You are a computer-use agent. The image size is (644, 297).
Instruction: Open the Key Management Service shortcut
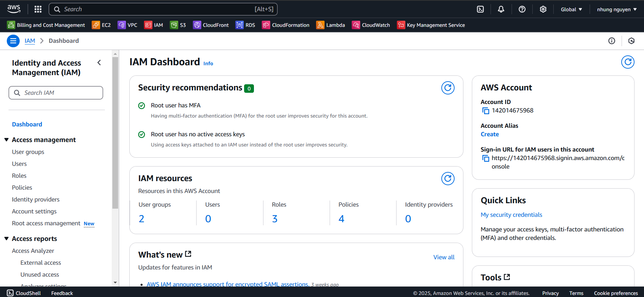pyautogui.click(x=431, y=25)
